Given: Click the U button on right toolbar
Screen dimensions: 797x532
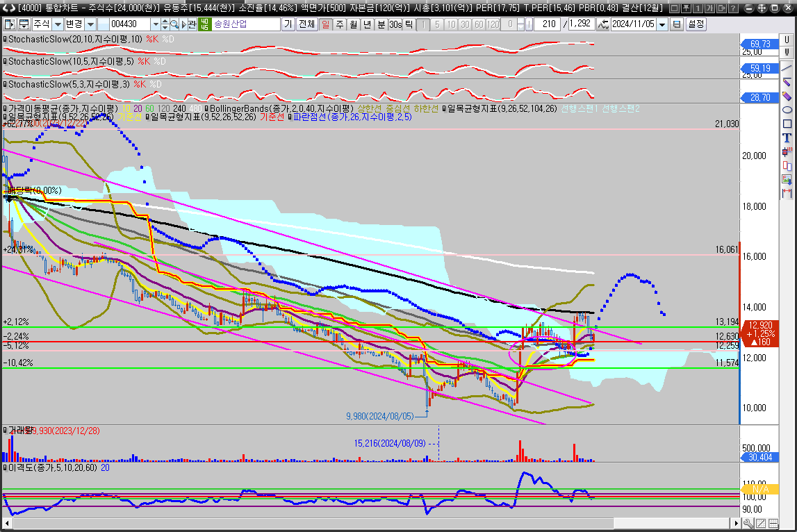Looking at the screenshot, I should tap(787, 40).
